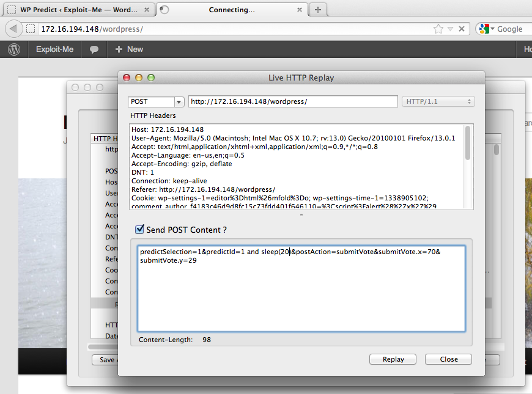Open a new browser tab with plus button
Viewport: 532px width, 394px height.
click(317, 10)
